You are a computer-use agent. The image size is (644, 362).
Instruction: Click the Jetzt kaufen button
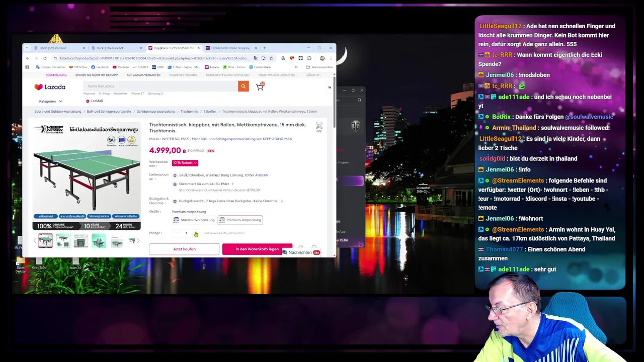(184, 249)
